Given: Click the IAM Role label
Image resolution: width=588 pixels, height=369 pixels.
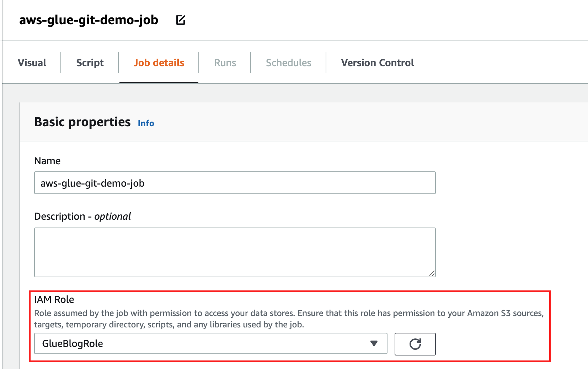Looking at the screenshot, I should pos(54,299).
